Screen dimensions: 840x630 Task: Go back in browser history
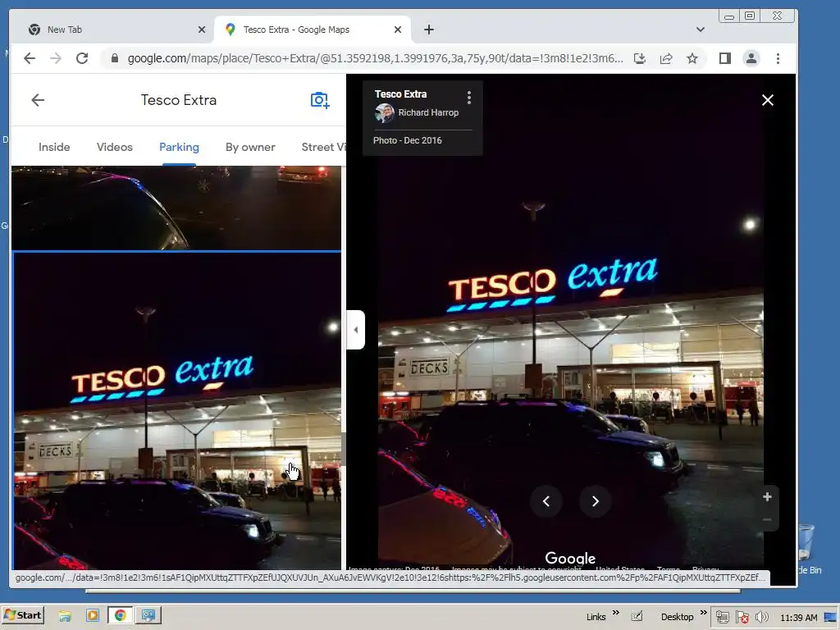point(30,58)
